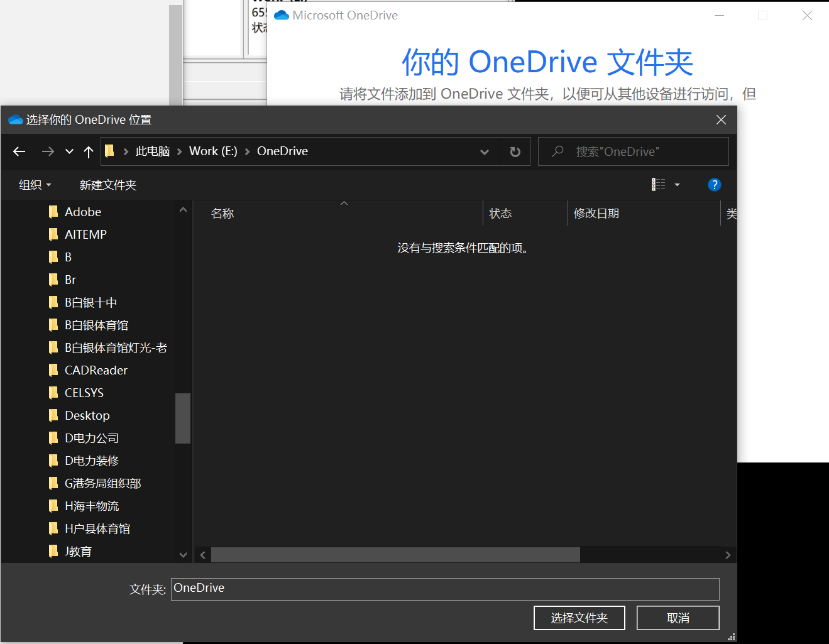
Task: Go up one folder level
Action: click(89, 151)
